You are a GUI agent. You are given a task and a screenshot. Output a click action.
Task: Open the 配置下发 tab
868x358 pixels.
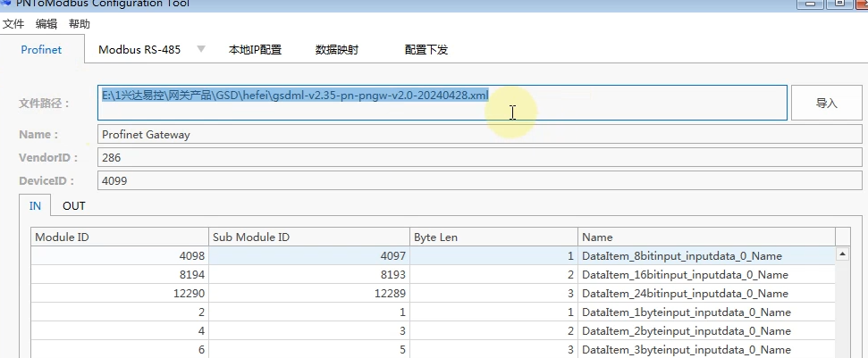(x=426, y=50)
